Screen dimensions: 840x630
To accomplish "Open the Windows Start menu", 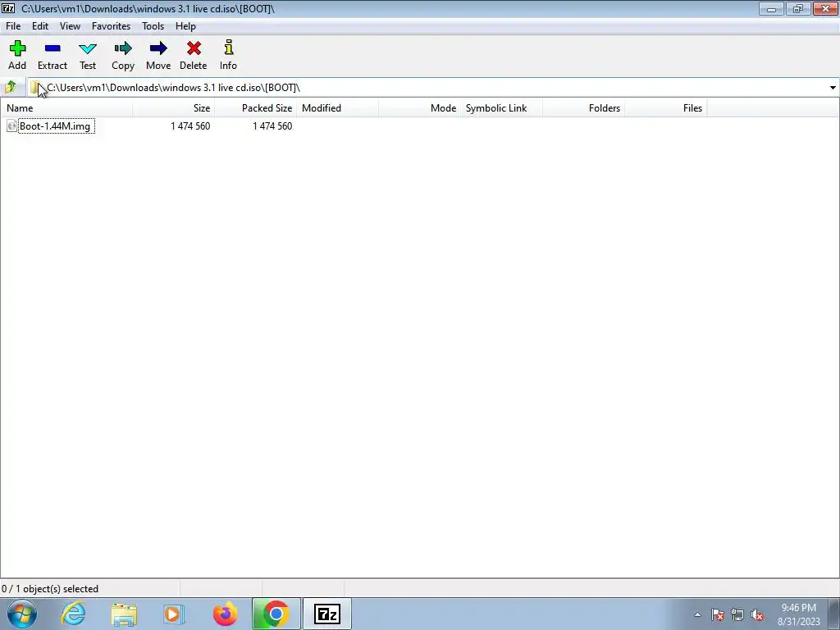I will (x=22, y=614).
